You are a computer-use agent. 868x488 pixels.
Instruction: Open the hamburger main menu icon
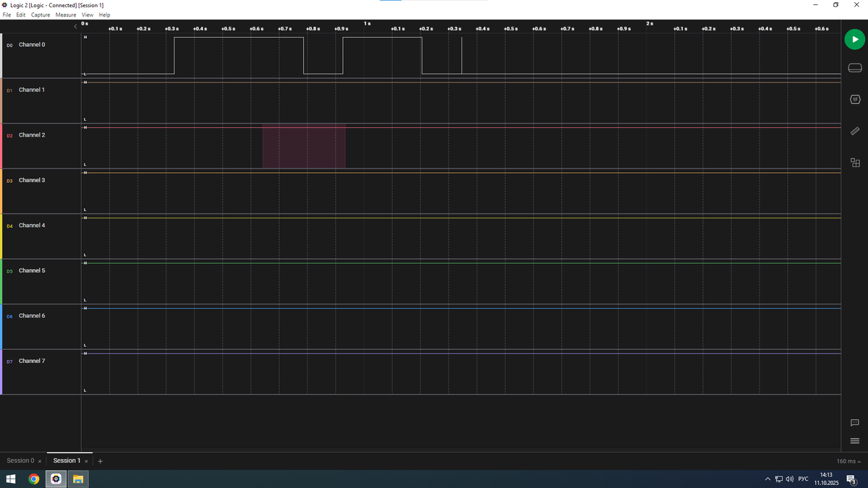tap(854, 441)
